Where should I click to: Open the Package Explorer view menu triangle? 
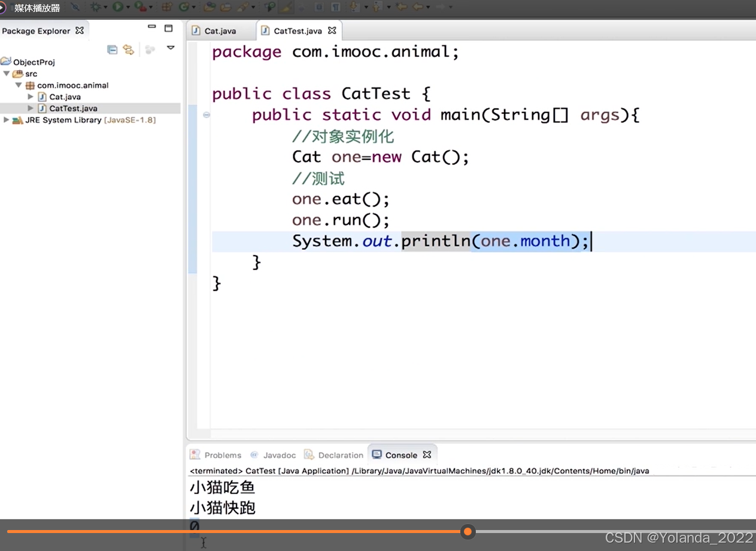[x=171, y=48]
